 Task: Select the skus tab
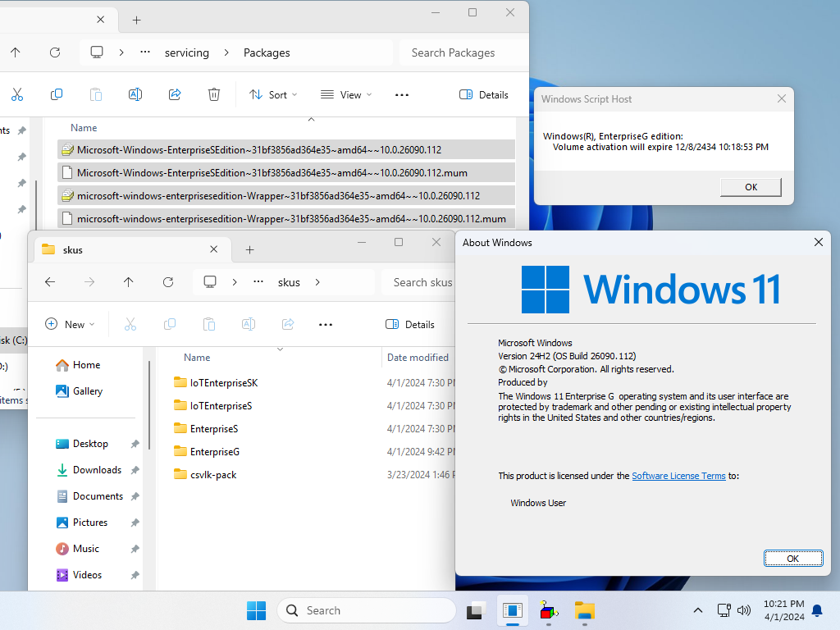click(x=133, y=249)
